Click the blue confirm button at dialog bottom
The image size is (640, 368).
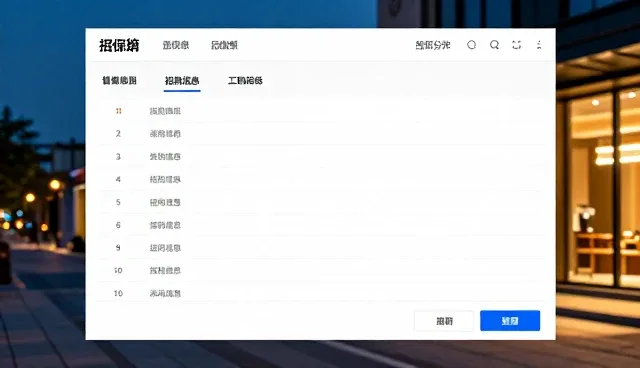tap(510, 321)
